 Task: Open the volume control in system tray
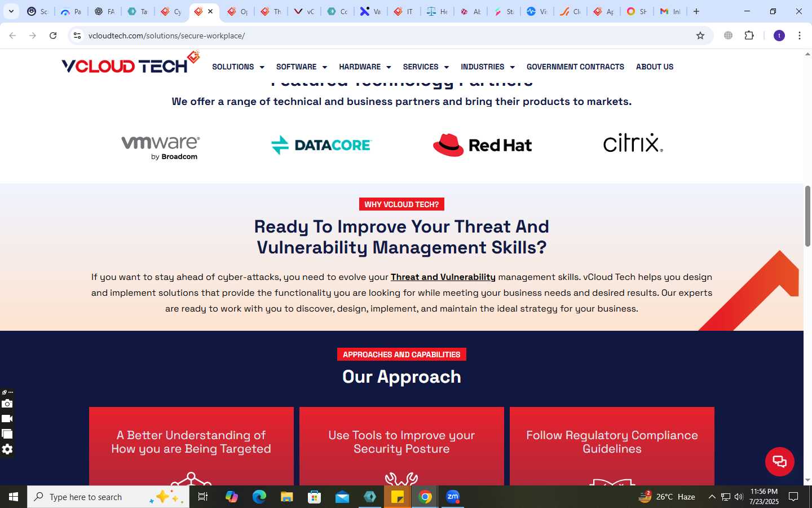point(739,497)
